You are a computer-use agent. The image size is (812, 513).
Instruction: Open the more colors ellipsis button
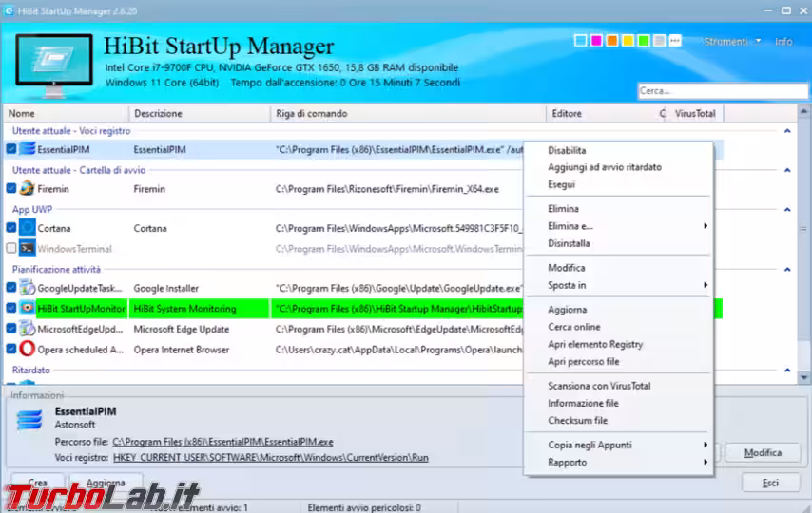[675, 41]
